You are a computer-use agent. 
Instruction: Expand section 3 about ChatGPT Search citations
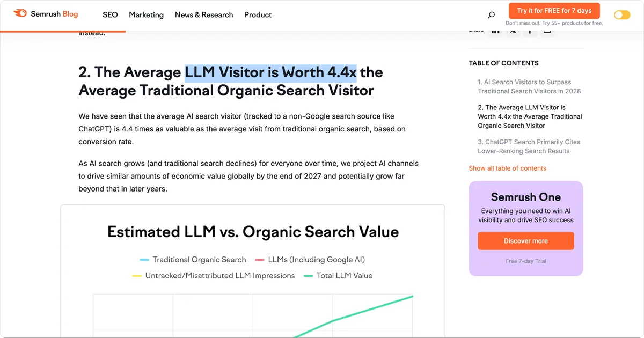click(529, 146)
